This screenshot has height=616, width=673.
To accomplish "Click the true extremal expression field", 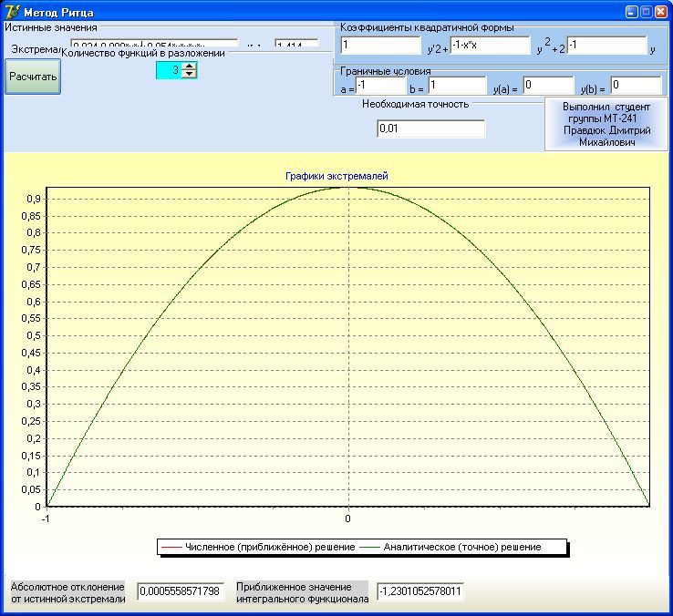I will tap(154, 43).
